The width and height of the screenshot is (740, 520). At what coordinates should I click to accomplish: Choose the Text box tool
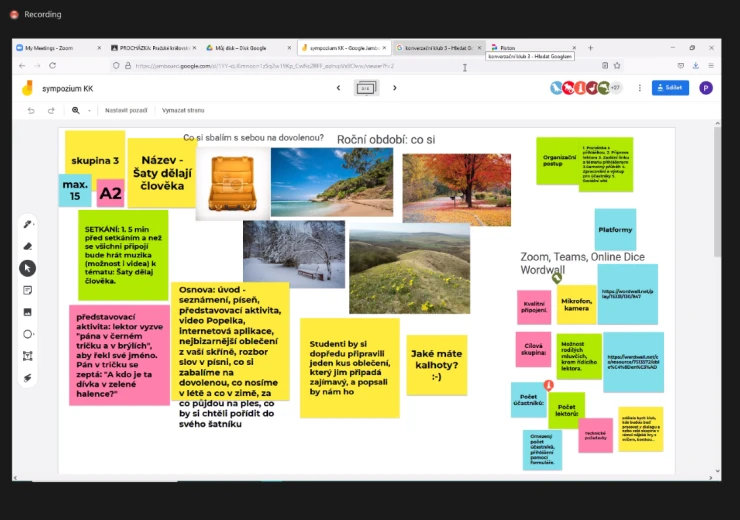27,356
